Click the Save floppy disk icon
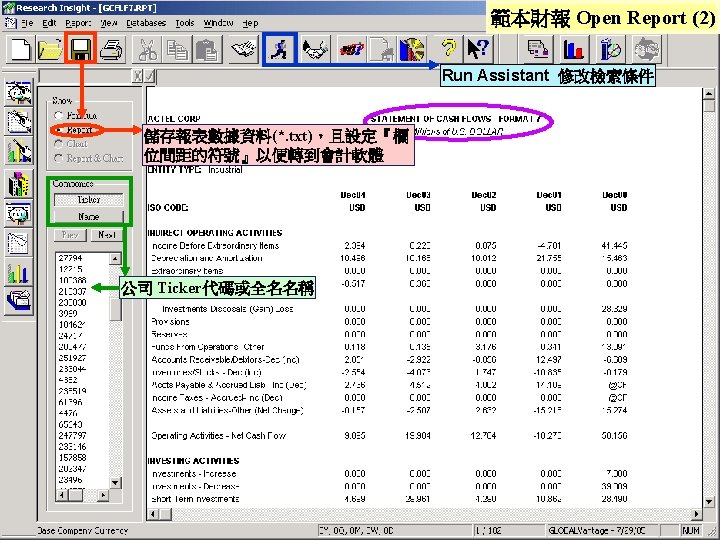Image resolution: width=720 pixels, height=540 pixels. click(x=80, y=49)
